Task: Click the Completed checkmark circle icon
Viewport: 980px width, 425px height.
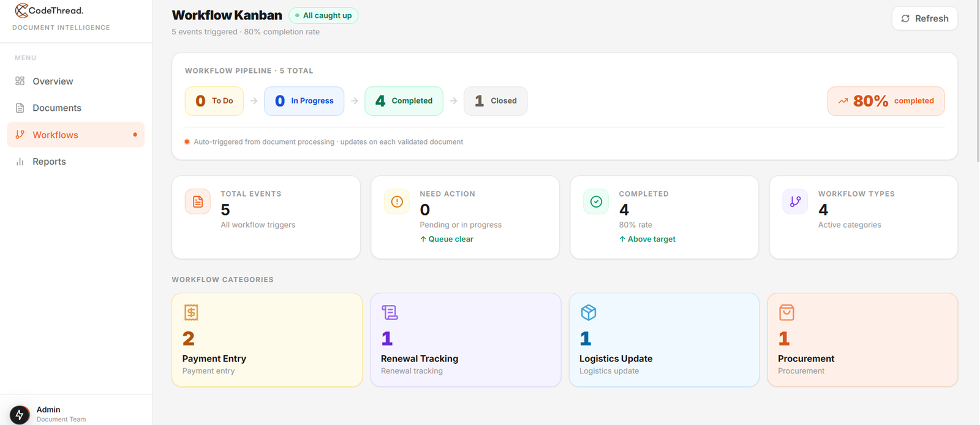Action: pos(596,201)
